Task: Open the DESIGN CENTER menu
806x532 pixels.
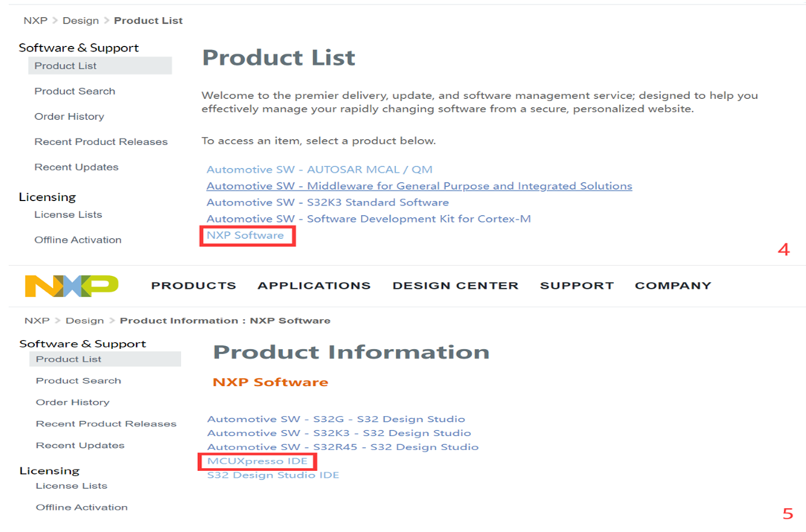Action: [455, 286]
